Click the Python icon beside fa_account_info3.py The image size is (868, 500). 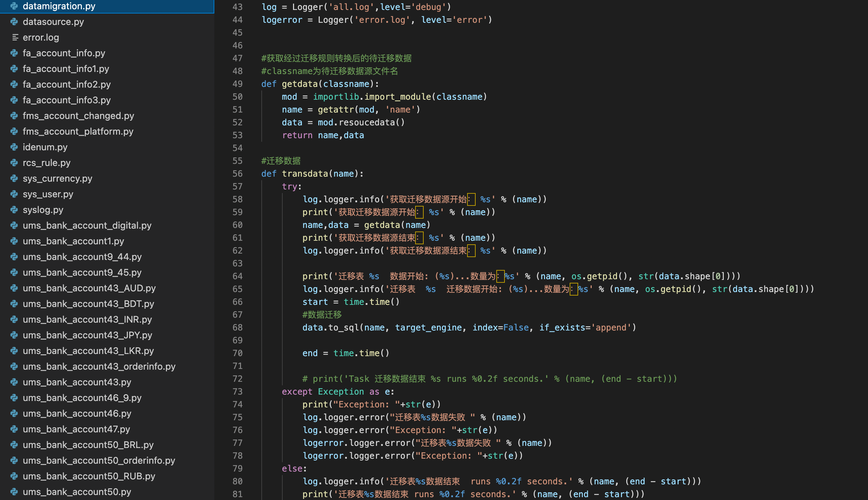[14, 100]
